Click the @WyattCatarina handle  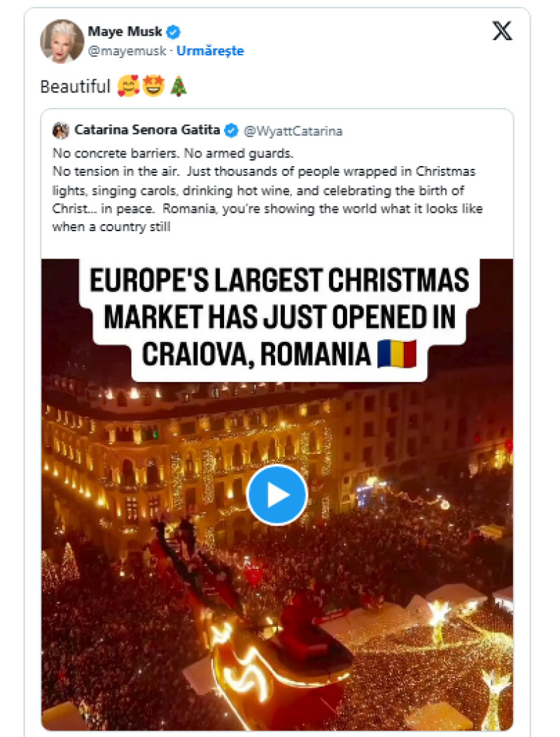pyautogui.click(x=293, y=130)
